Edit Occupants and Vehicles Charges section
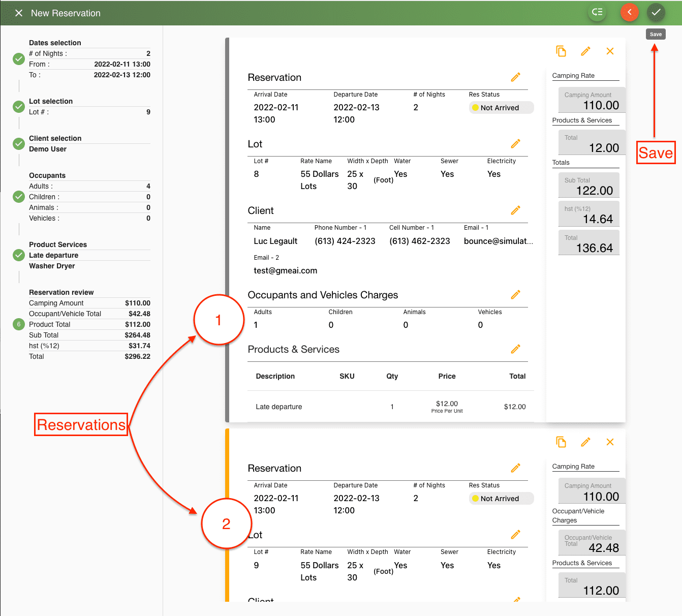 click(x=515, y=295)
